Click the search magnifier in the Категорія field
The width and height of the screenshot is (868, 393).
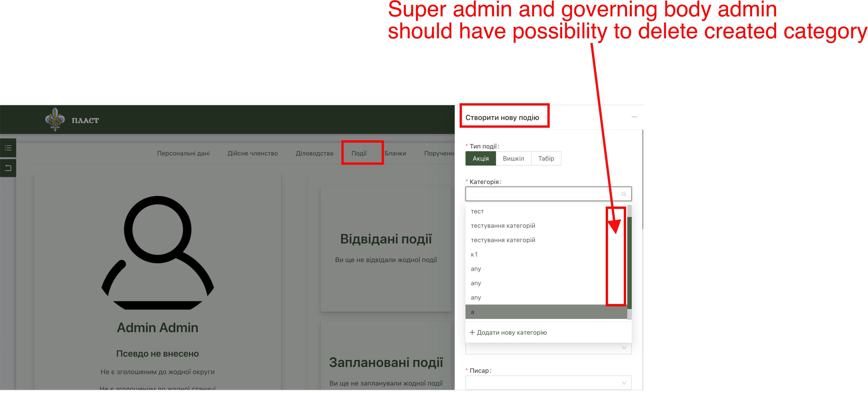[x=624, y=194]
